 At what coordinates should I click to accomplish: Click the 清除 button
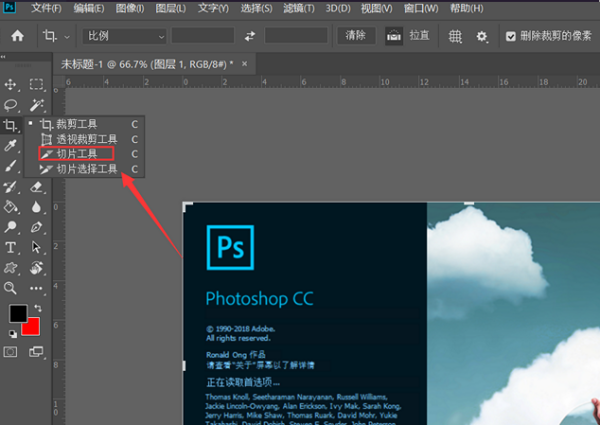point(355,36)
